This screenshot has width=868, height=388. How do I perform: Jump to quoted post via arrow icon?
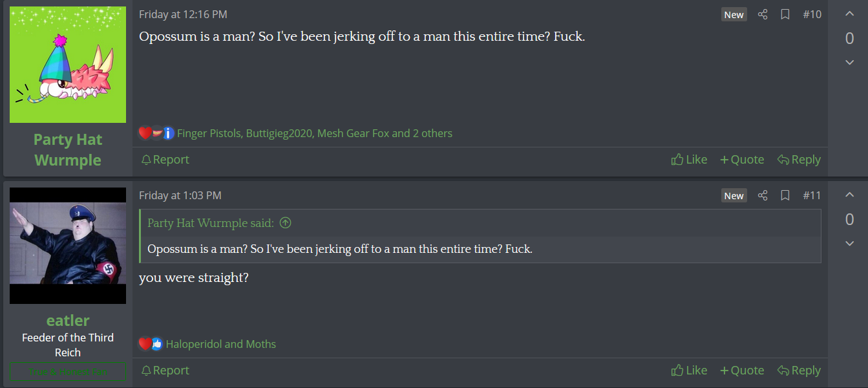point(285,223)
